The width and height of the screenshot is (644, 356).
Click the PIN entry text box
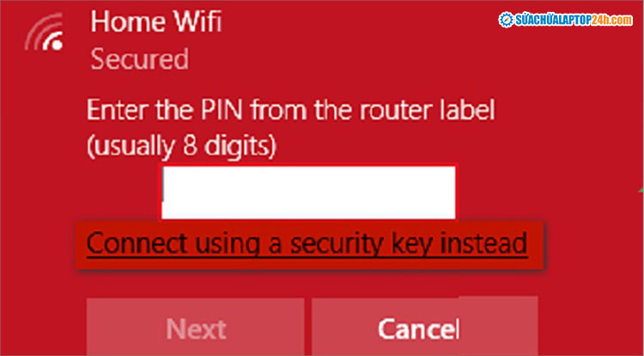pos(309,192)
